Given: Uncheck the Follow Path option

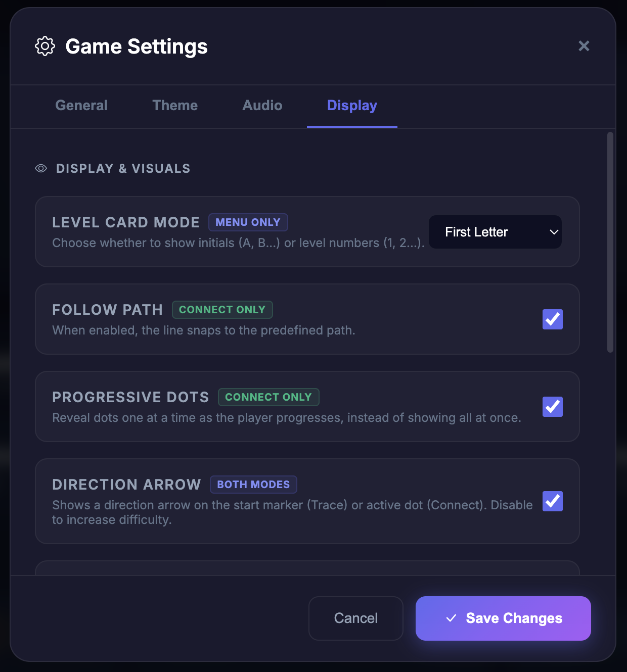Looking at the screenshot, I should click(x=552, y=319).
